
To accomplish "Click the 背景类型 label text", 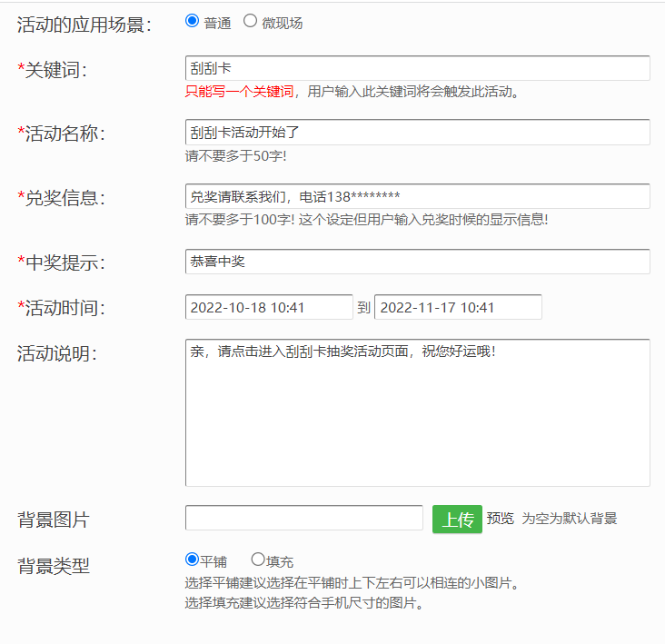I will 54,567.
